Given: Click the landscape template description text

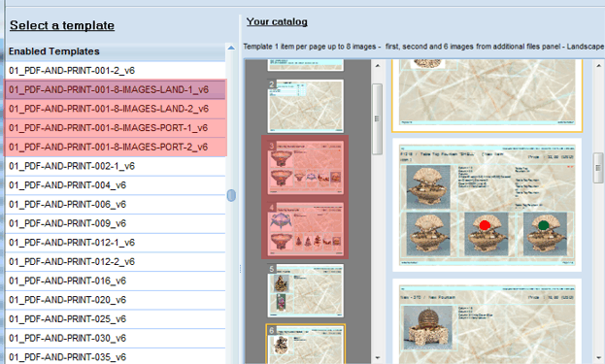Looking at the screenshot, I should (423, 47).
